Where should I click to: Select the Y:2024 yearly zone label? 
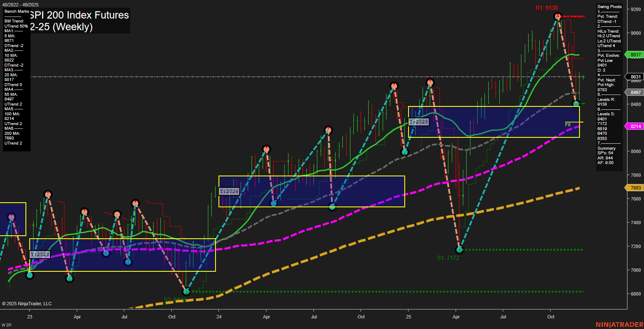tap(230, 191)
